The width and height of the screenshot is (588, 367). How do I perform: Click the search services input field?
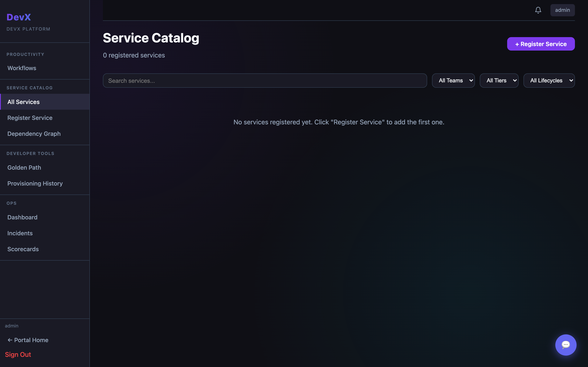coord(265,80)
